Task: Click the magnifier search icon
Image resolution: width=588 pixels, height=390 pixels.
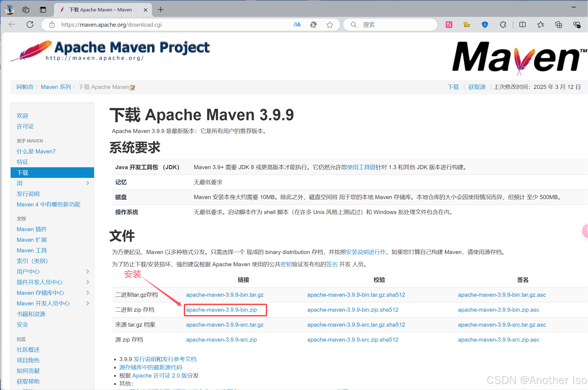Action: 354,25
